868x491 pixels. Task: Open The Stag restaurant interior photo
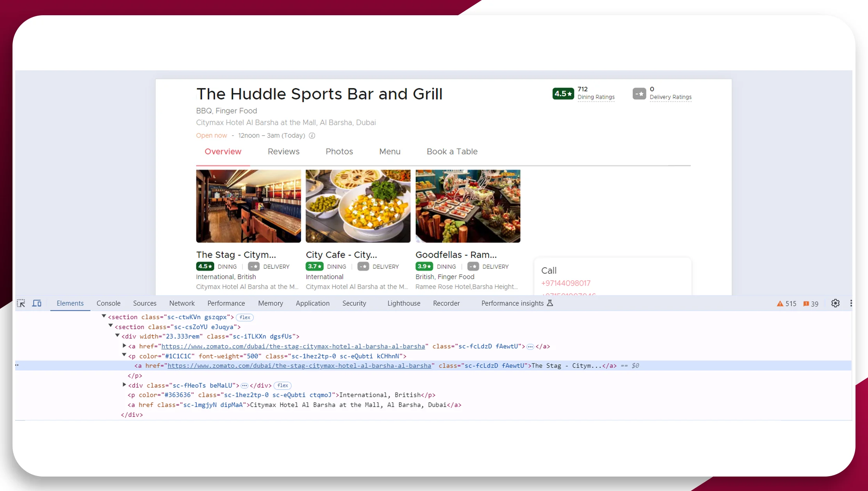click(x=248, y=206)
